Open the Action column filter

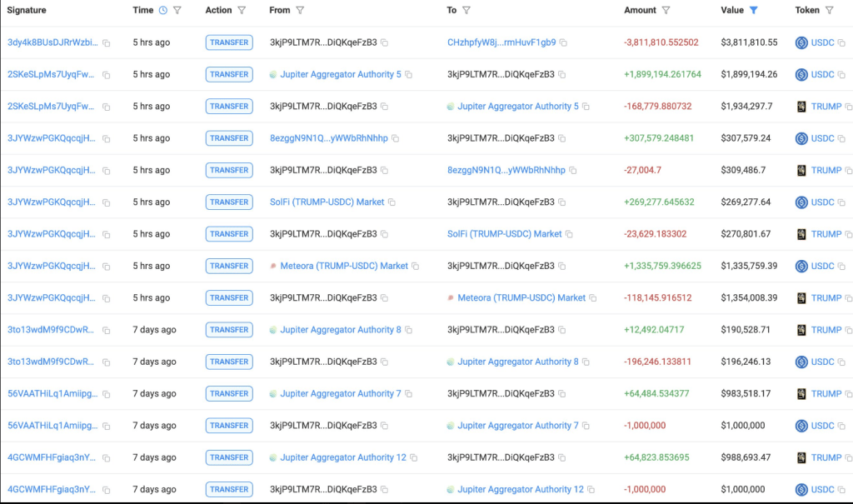tap(242, 11)
